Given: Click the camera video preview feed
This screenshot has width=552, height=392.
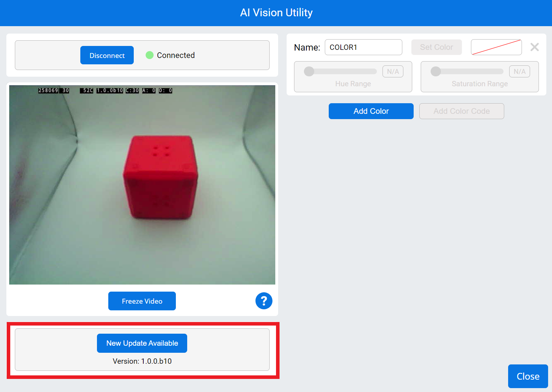Looking at the screenshot, I should click(x=142, y=184).
